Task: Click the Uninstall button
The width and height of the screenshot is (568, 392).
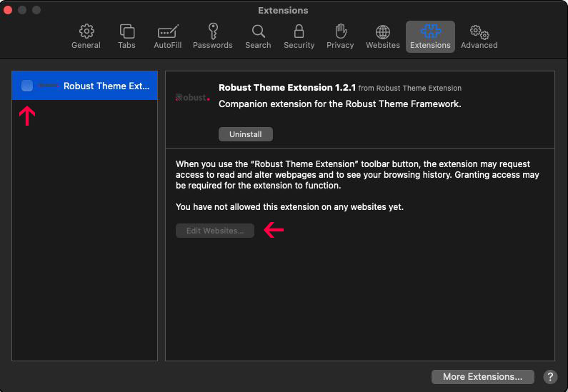Action: pos(245,134)
